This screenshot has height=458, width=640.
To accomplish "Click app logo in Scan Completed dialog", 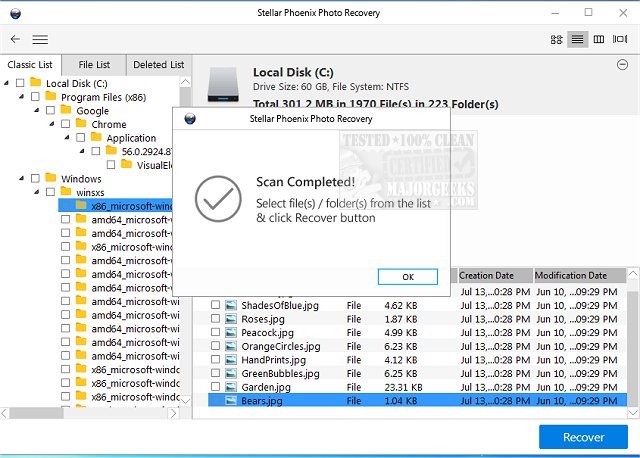I will point(190,119).
